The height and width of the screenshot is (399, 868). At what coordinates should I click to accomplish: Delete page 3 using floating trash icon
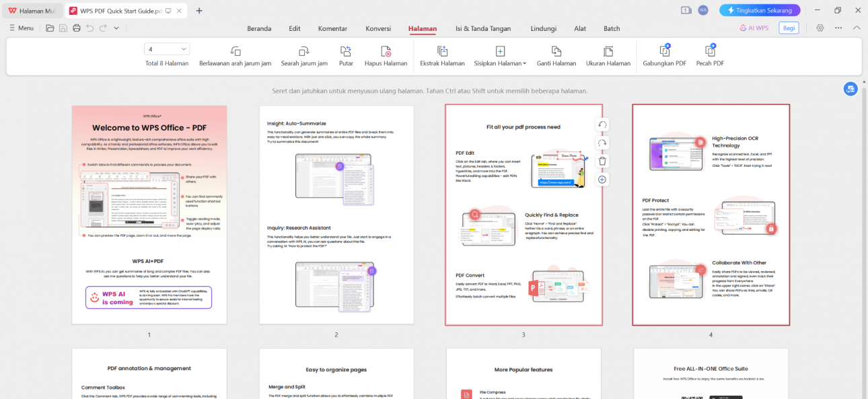[x=602, y=160]
